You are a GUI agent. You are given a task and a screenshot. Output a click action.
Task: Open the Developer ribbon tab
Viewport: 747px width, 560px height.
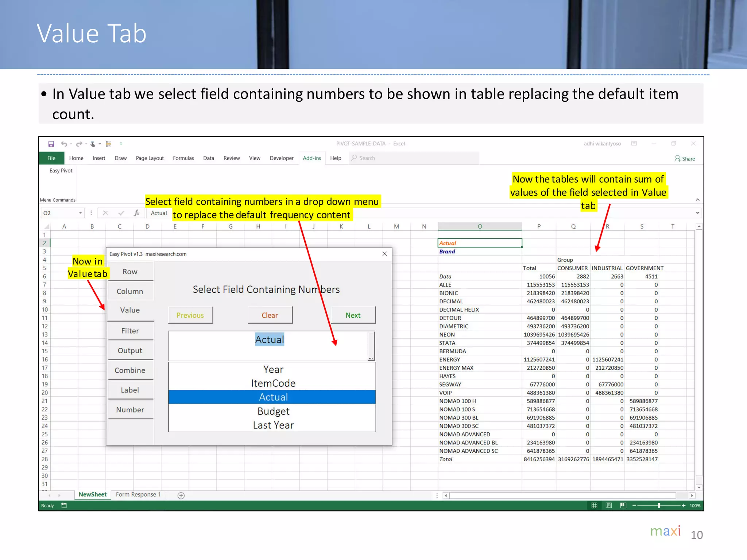(x=282, y=158)
